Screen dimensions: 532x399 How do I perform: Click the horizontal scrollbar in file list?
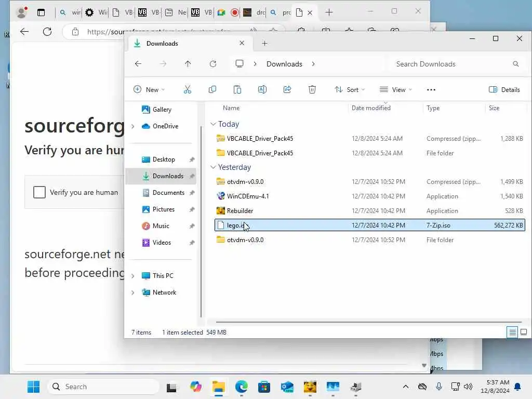pyautogui.click(x=368, y=322)
